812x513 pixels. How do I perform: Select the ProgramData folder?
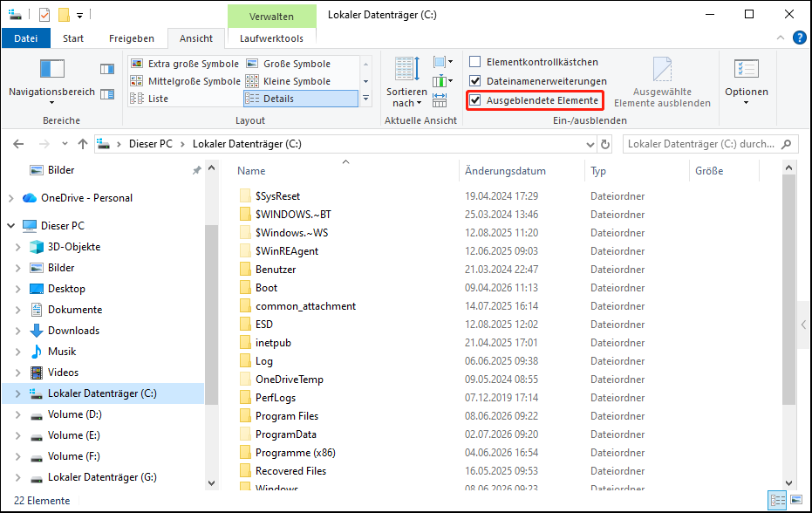coord(286,434)
